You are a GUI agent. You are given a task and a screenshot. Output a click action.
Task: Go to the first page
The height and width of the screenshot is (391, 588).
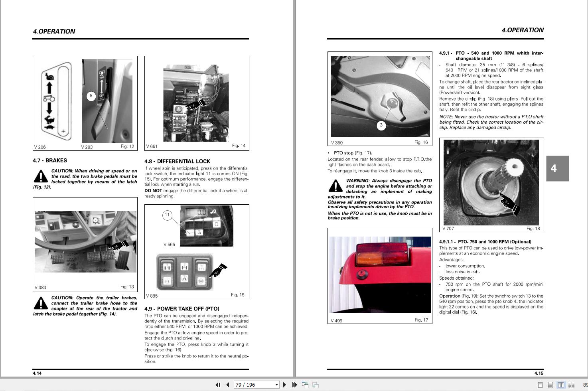[218, 385]
